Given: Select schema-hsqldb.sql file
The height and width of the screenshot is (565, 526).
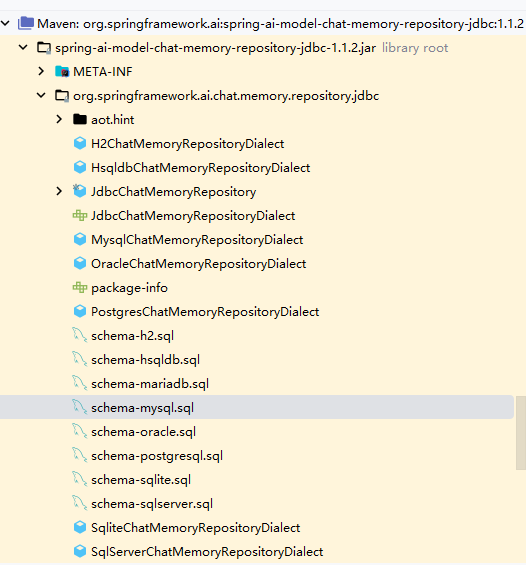Looking at the screenshot, I should (145, 360).
